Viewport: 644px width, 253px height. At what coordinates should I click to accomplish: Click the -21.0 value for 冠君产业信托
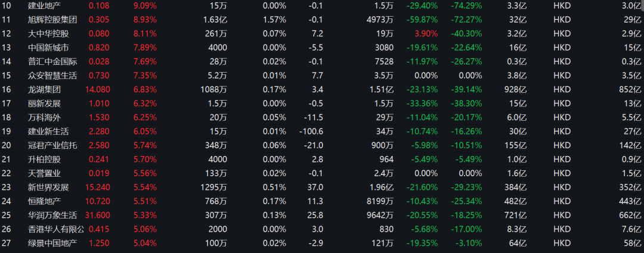(x=313, y=145)
